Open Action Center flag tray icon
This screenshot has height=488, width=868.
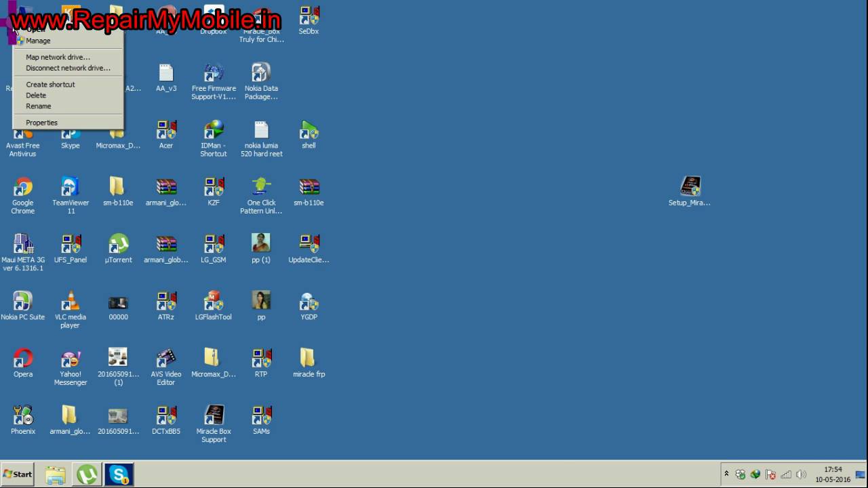[771, 474]
